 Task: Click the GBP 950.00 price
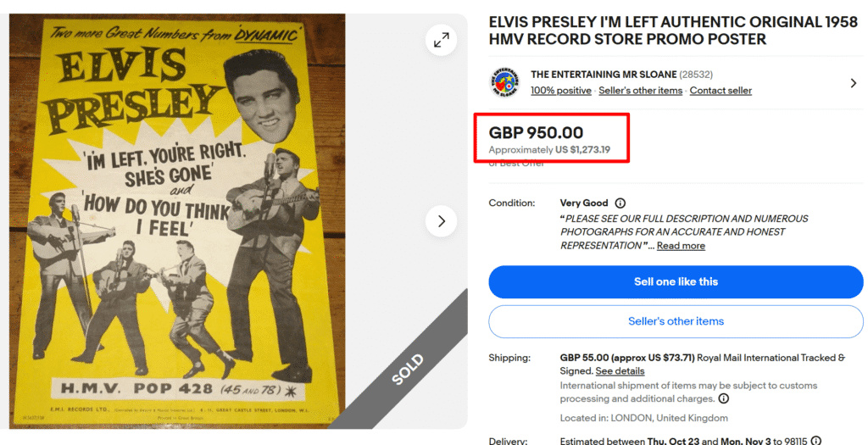point(536,132)
